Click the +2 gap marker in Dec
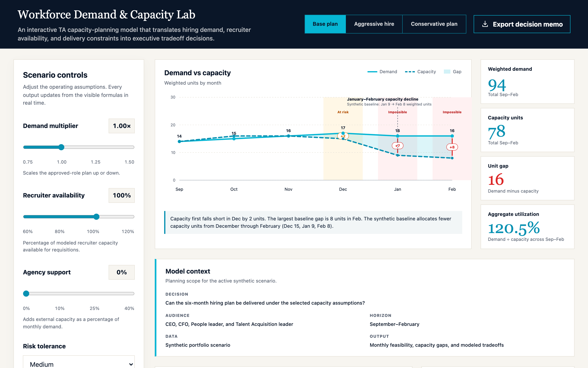This screenshot has height=368, width=588. tap(343, 136)
